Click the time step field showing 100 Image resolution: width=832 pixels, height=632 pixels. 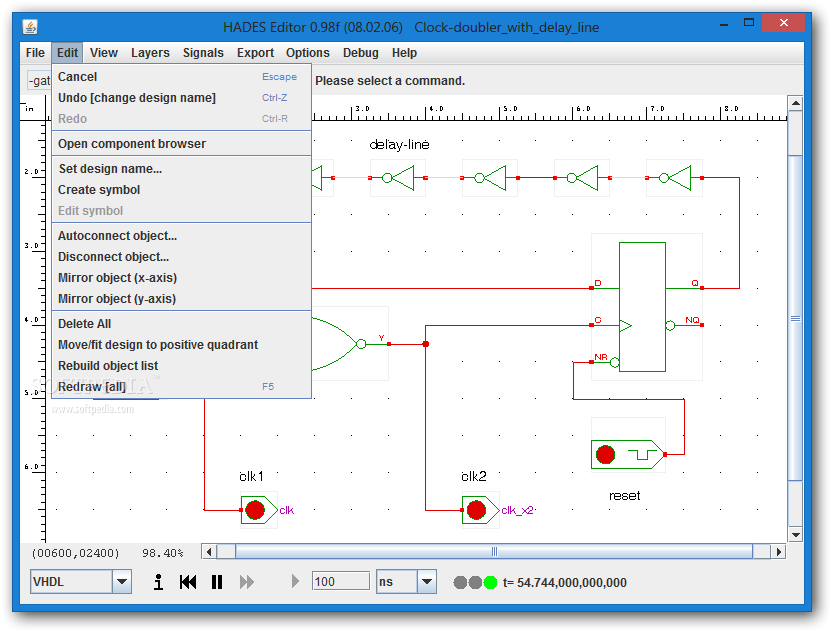click(x=341, y=582)
